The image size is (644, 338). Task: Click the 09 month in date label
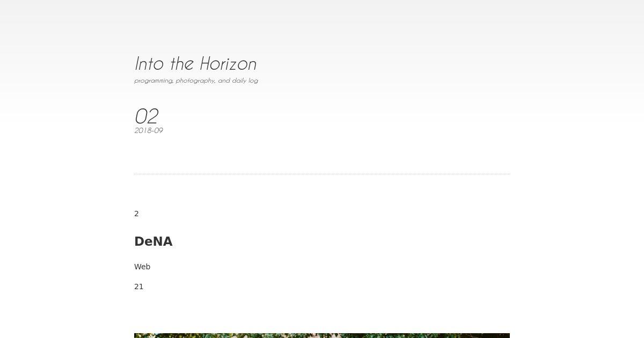point(158,130)
